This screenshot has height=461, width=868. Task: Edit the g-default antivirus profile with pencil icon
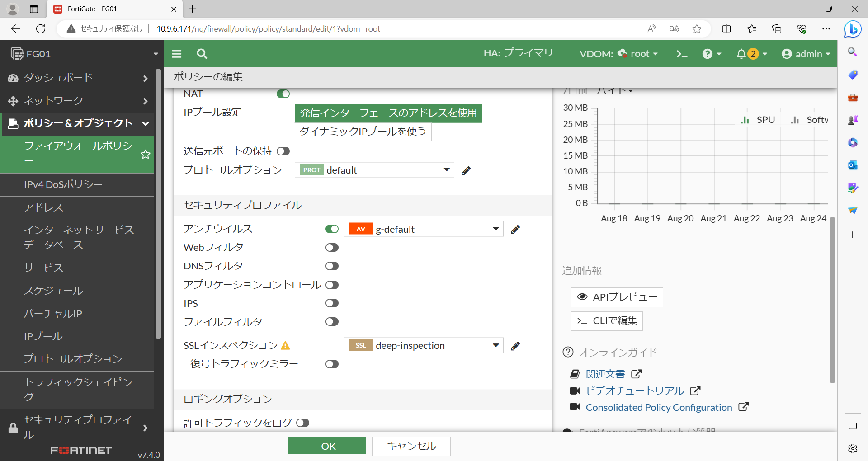coord(515,229)
